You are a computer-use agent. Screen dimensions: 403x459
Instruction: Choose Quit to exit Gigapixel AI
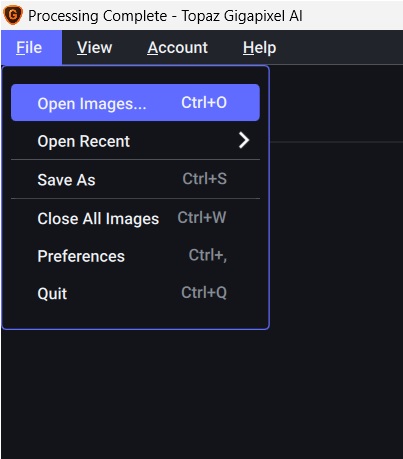pos(135,293)
